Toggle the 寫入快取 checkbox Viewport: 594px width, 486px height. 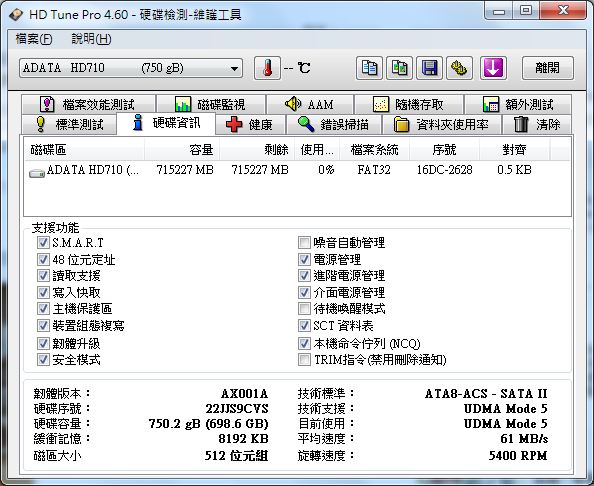pos(43,292)
